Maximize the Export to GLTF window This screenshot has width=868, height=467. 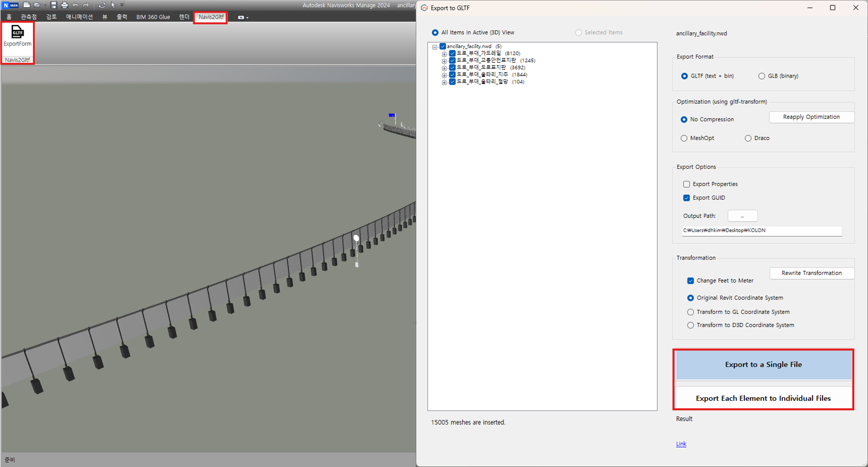pos(832,8)
